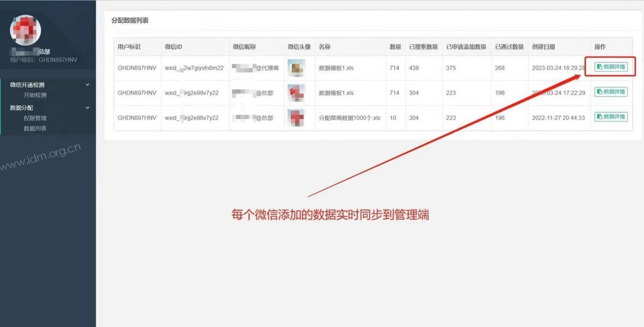
Task: Click the passed count 268
Action: pos(500,68)
